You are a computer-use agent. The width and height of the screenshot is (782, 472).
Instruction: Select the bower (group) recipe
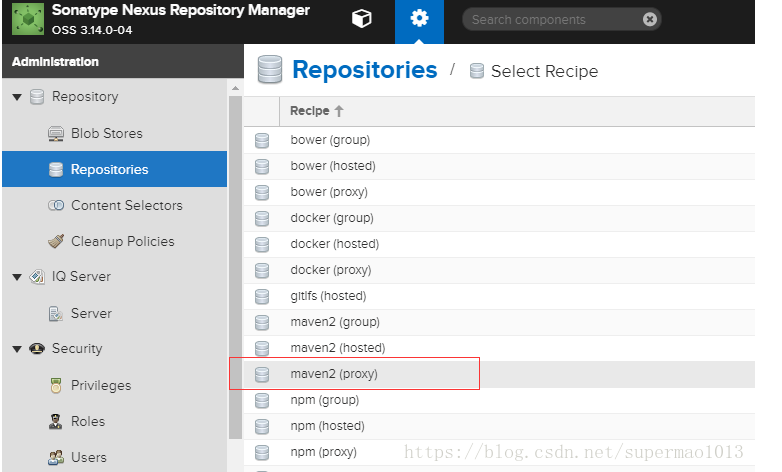pos(499,140)
